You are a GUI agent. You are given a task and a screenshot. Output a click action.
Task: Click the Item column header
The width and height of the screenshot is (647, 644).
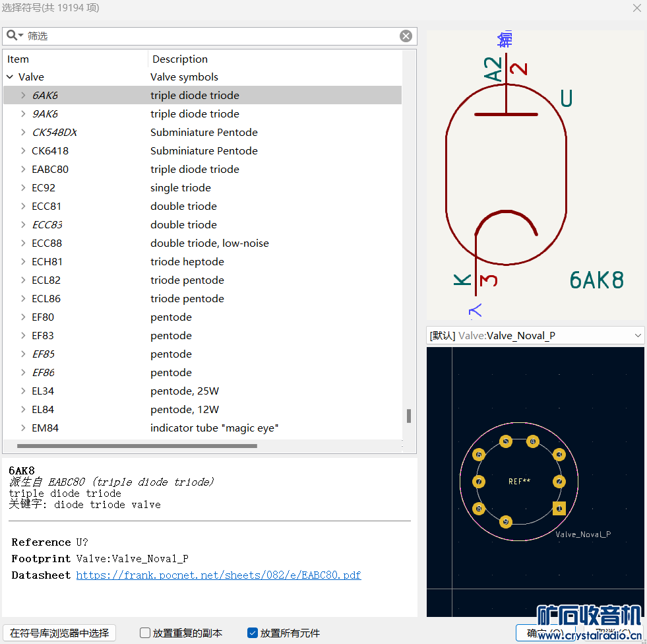(75, 59)
